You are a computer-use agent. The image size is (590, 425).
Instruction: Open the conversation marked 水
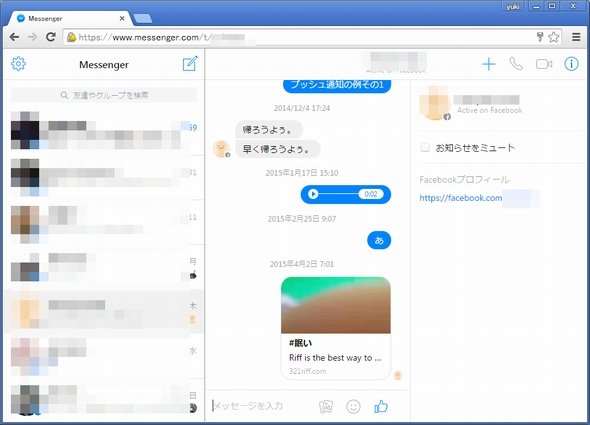pyautogui.click(x=103, y=357)
